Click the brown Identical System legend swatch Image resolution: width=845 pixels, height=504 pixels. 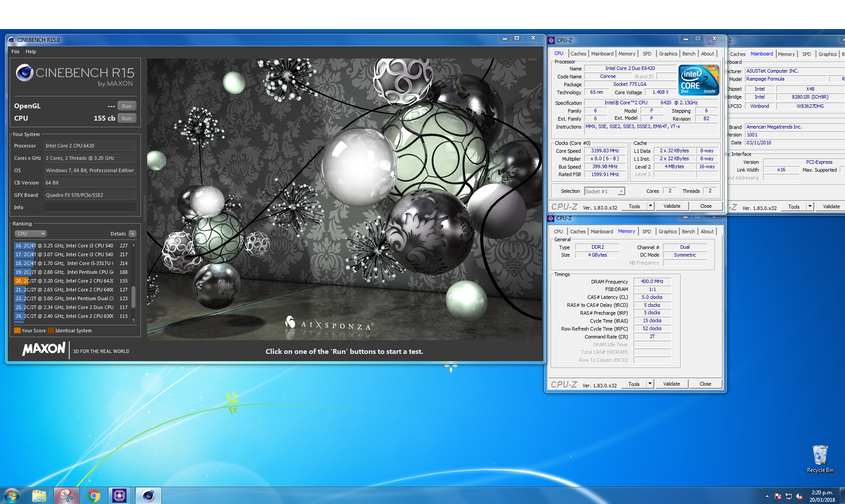[x=51, y=331]
